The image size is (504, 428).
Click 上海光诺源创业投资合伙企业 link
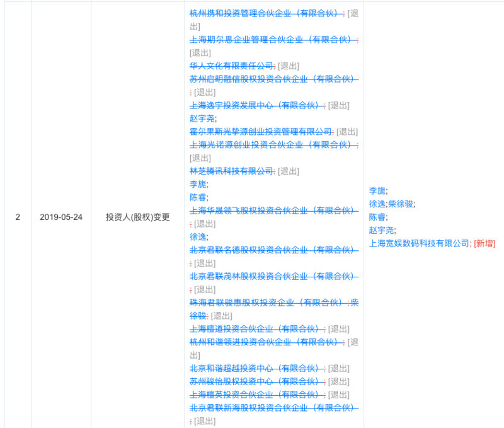click(273, 145)
